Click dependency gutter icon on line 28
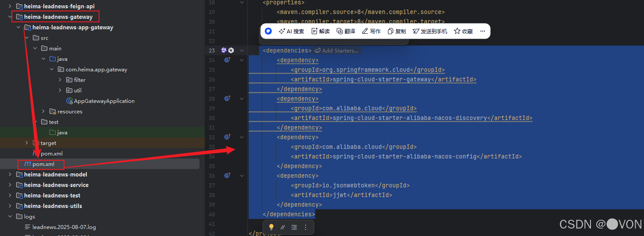Screen dimensions: 644x236 [x=228, y=99]
